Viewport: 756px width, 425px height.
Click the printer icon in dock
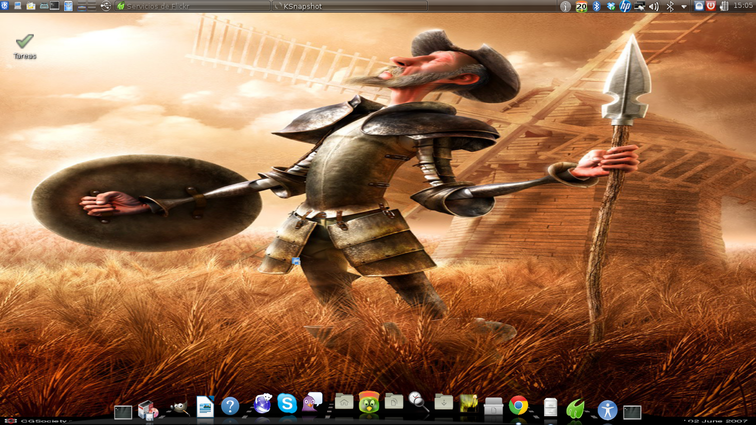493,406
